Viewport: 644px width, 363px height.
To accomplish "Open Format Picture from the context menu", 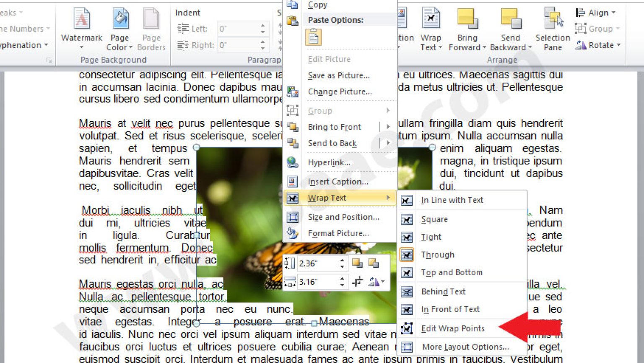I will pos(338,233).
